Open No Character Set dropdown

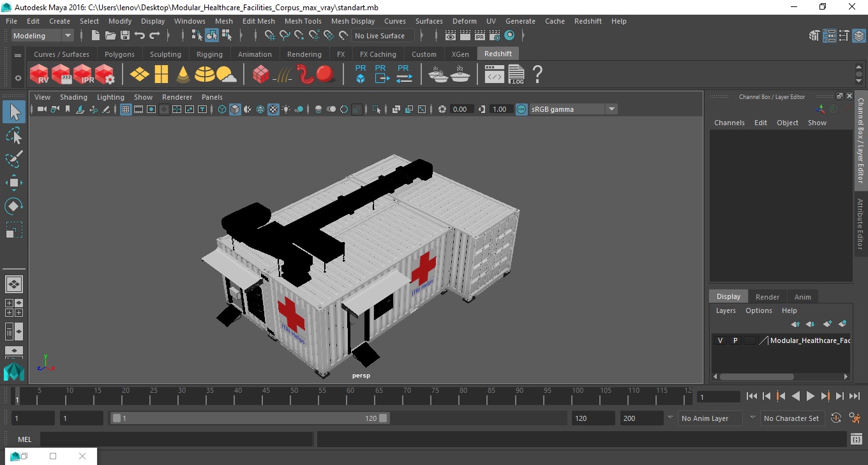791,418
